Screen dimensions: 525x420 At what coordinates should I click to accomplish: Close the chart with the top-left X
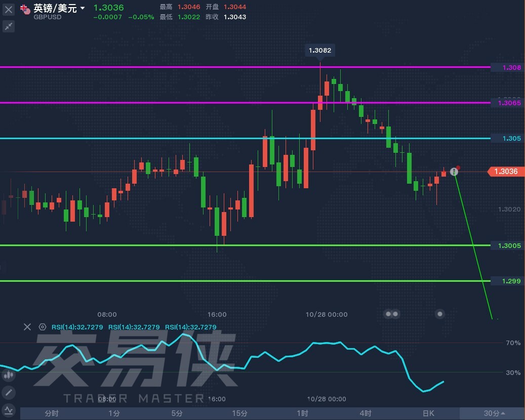9,10
